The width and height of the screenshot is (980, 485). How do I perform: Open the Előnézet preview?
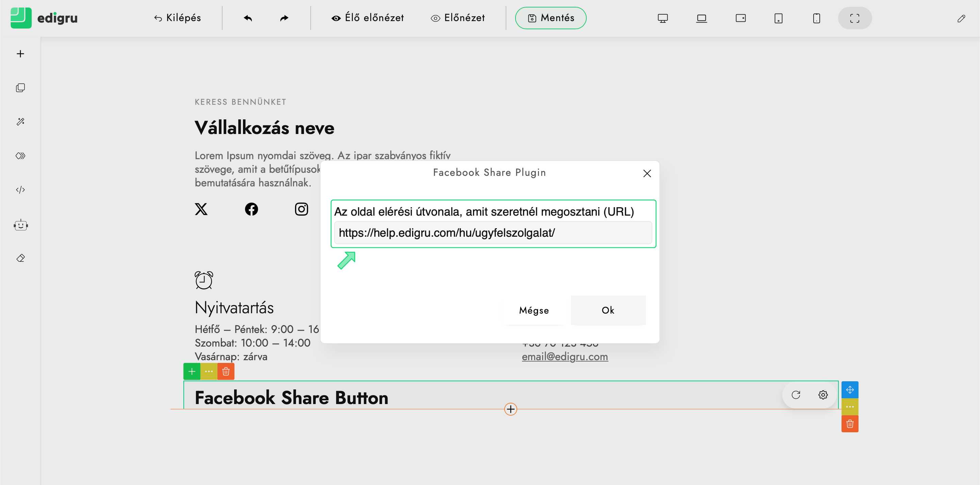coord(458,18)
